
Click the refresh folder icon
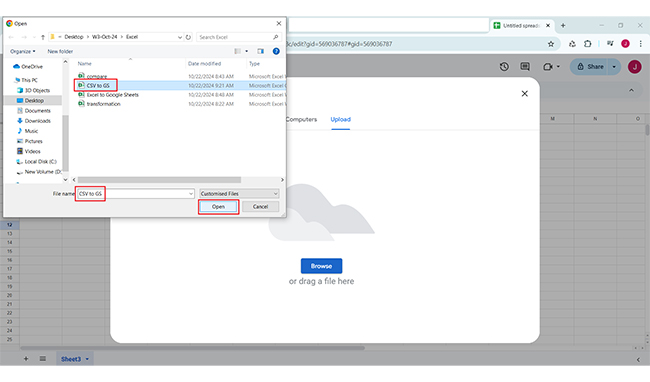pyautogui.click(x=188, y=37)
